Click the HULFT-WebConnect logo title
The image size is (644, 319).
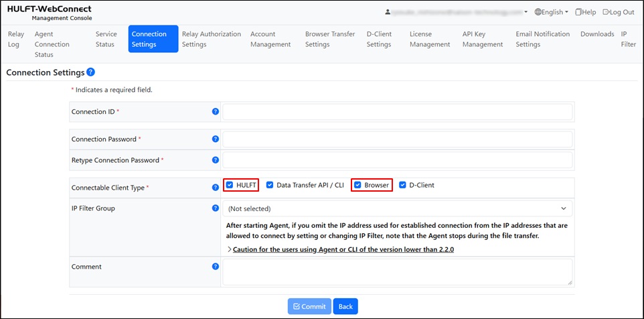pyautogui.click(x=50, y=9)
